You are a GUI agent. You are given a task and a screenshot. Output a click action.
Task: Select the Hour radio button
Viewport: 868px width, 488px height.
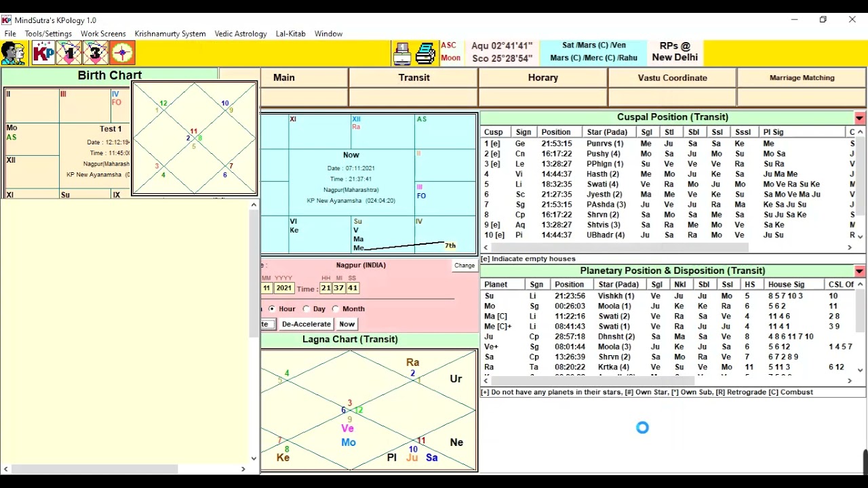[272, 309]
